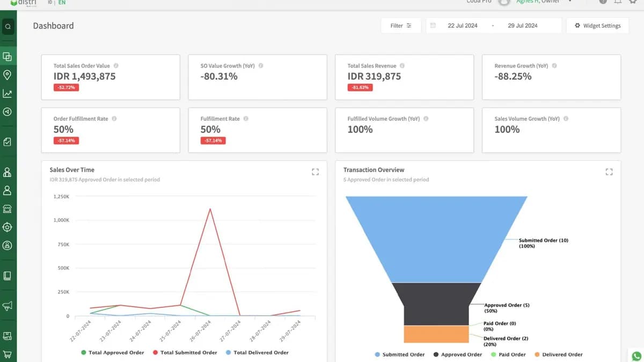Open the clipboard checklist sidebar icon
The image size is (644, 362).
(x=8, y=142)
